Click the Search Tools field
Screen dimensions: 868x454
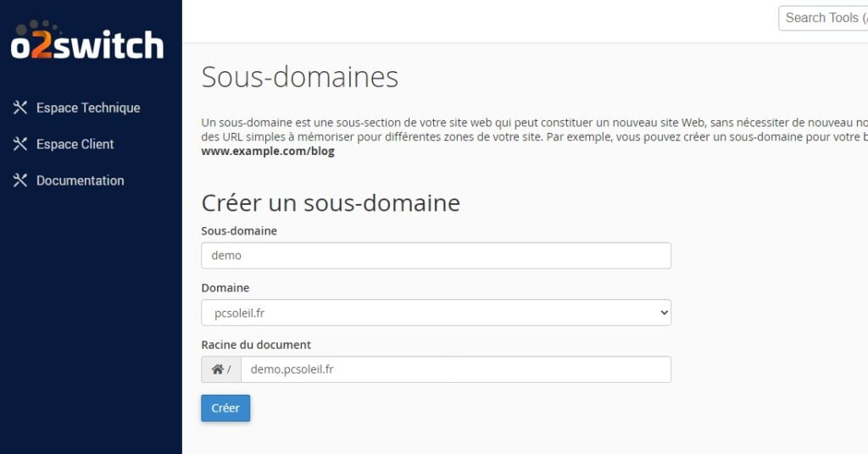[x=823, y=19]
